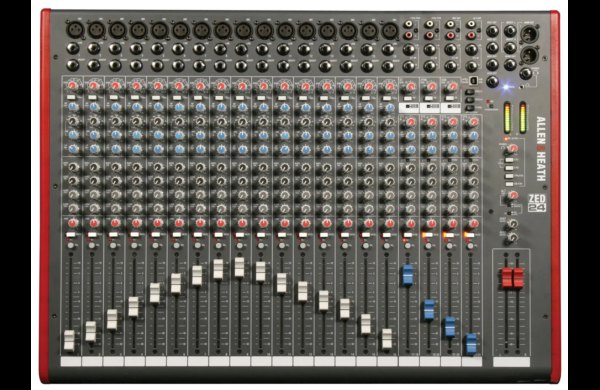
Task: Click the right LED level meter
Action: click(x=522, y=118)
